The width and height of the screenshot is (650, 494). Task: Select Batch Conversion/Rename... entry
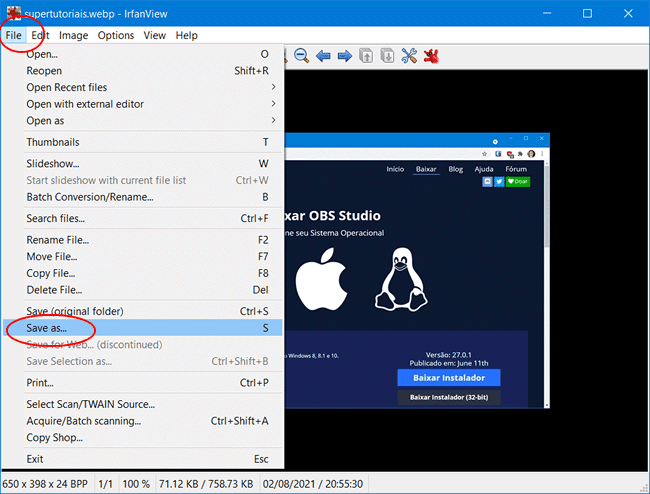click(90, 197)
